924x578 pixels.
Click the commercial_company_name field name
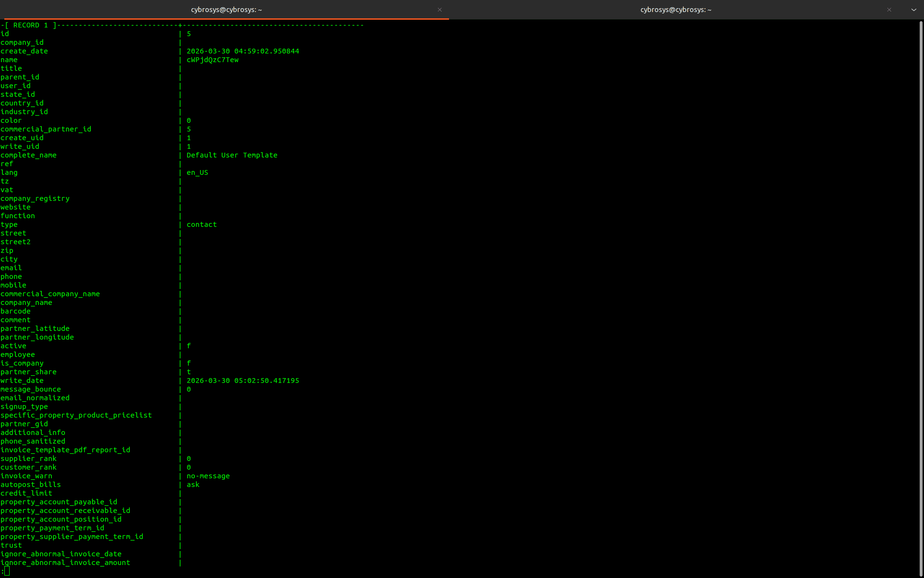[x=50, y=294]
